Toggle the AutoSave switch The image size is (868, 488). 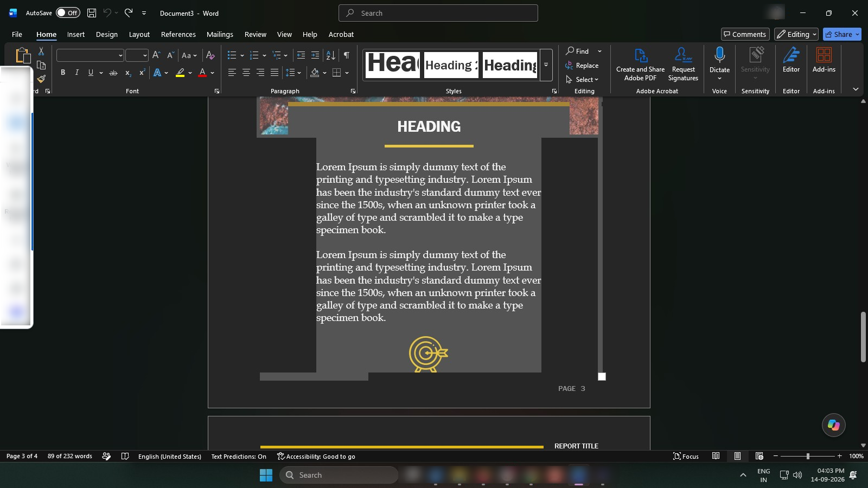tap(68, 13)
